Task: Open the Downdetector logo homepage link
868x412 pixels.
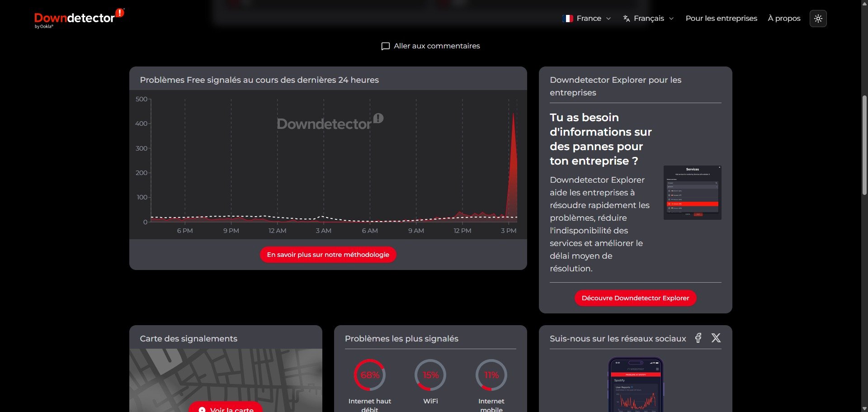Action: [79, 18]
